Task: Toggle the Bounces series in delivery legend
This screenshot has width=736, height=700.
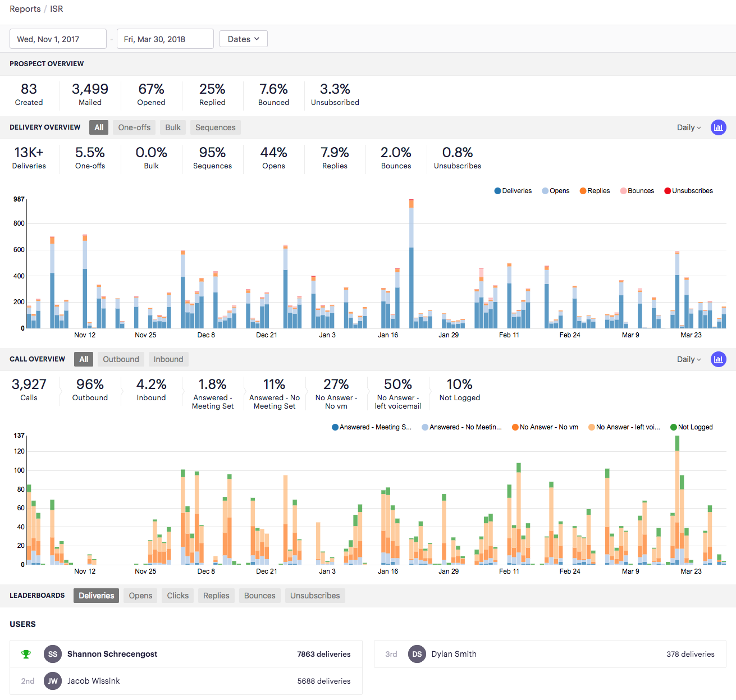Action: tap(623, 191)
